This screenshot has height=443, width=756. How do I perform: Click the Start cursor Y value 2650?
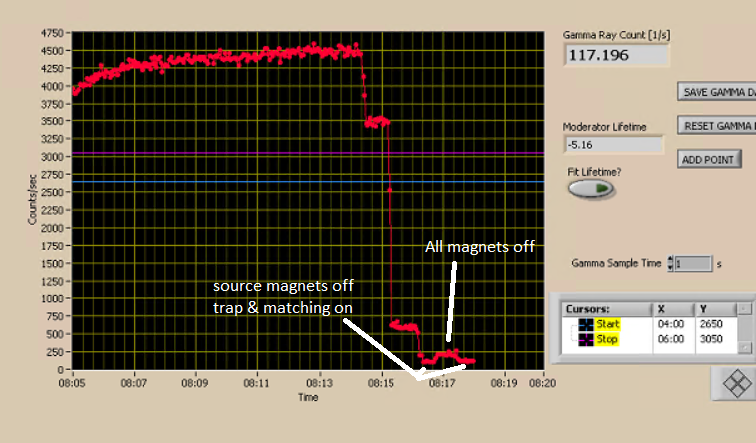coord(711,324)
